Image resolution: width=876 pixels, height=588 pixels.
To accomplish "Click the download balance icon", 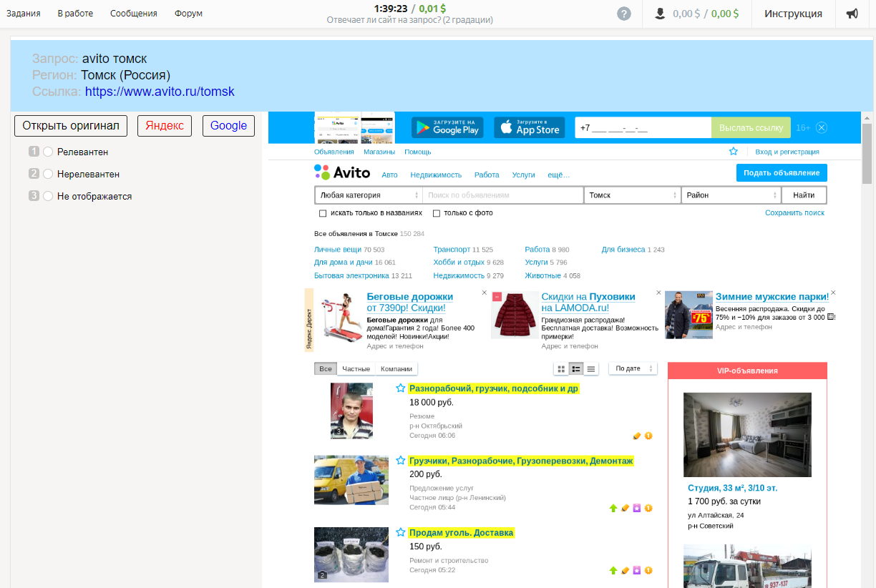I will click(660, 14).
